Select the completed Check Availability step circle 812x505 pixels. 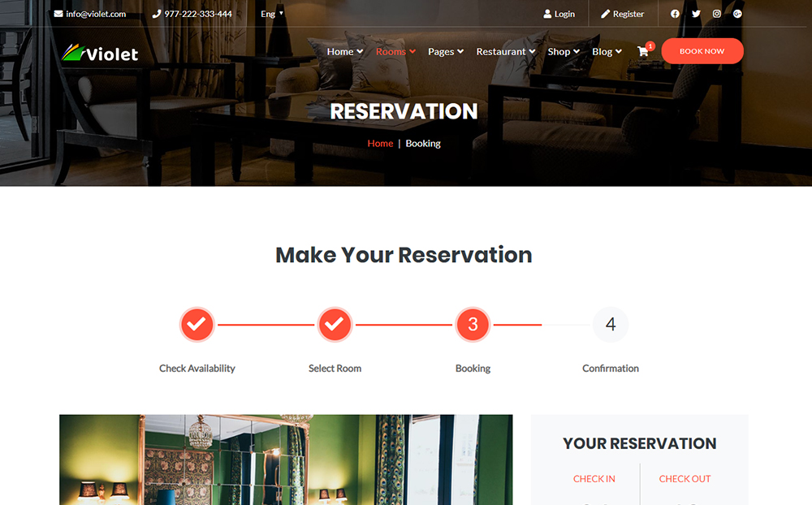click(x=197, y=324)
